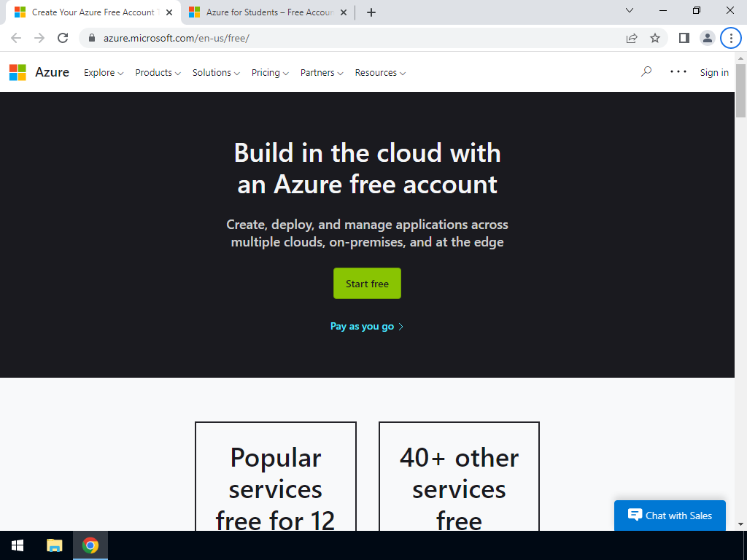
Task: Bookmark this page with star icon
Action: pyautogui.click(x=655, y=38)
